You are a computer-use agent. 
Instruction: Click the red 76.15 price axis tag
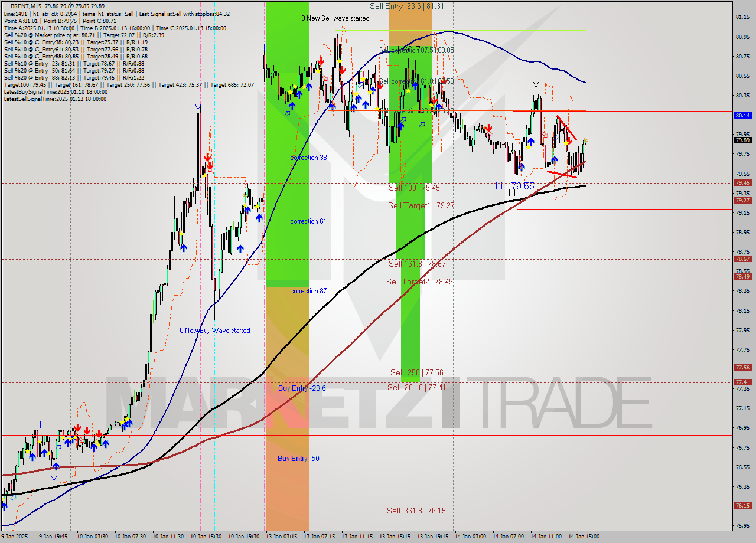[x=742, y=506]
